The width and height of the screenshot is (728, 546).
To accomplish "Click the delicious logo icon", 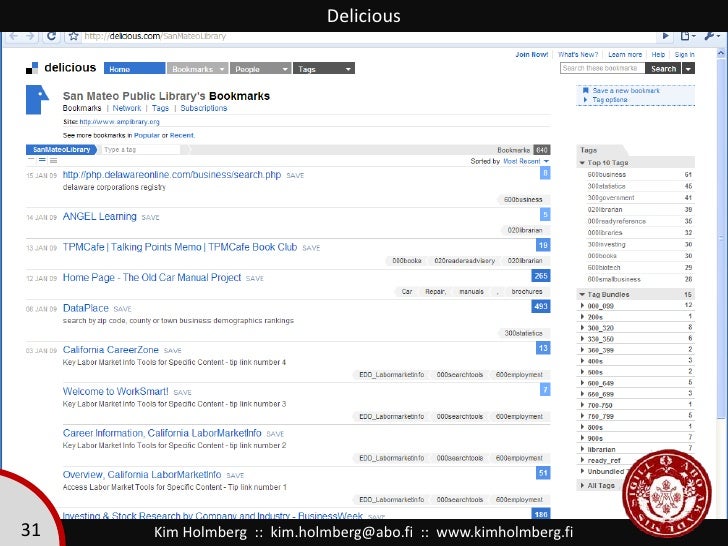I will click(x=32, y=68).
